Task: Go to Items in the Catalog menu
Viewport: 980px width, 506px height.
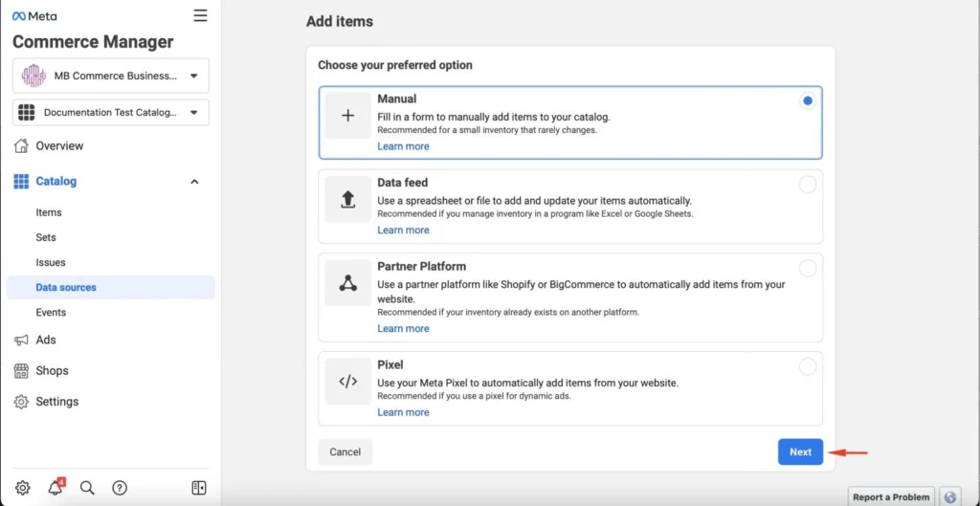Action: (49, 212)
